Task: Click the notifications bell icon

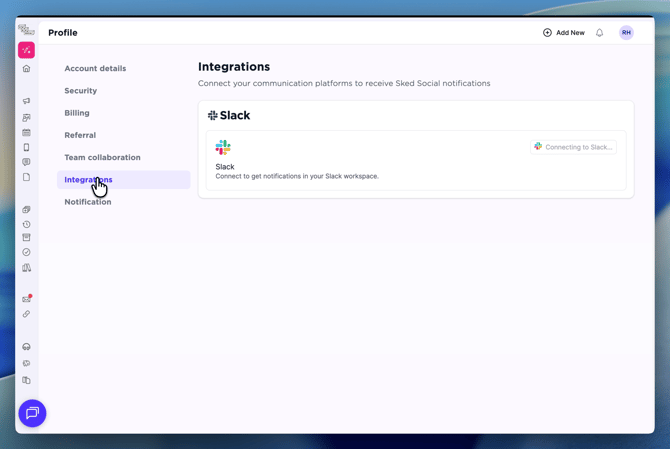Action: [x=600, y=33]
